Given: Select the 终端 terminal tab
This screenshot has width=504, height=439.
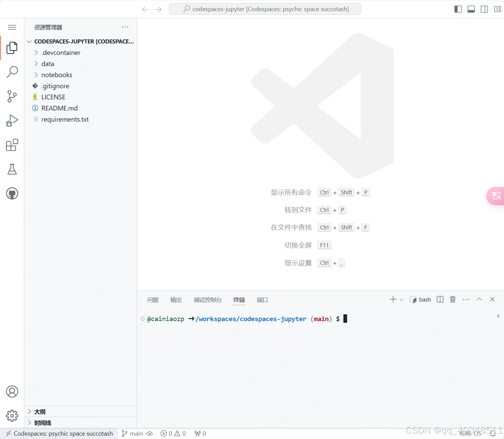Looking at the screenshot, I should tap(239, 300).
